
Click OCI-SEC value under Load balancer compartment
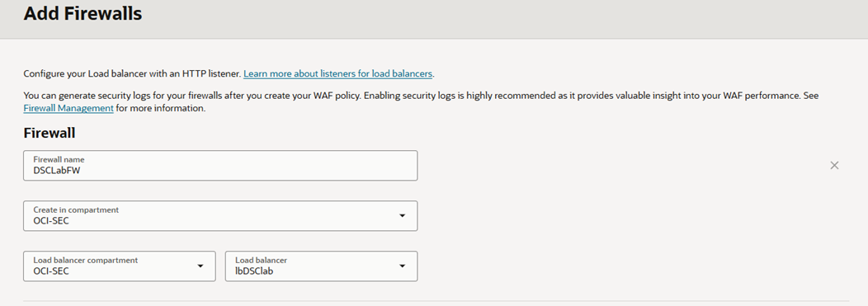point(51,271)
